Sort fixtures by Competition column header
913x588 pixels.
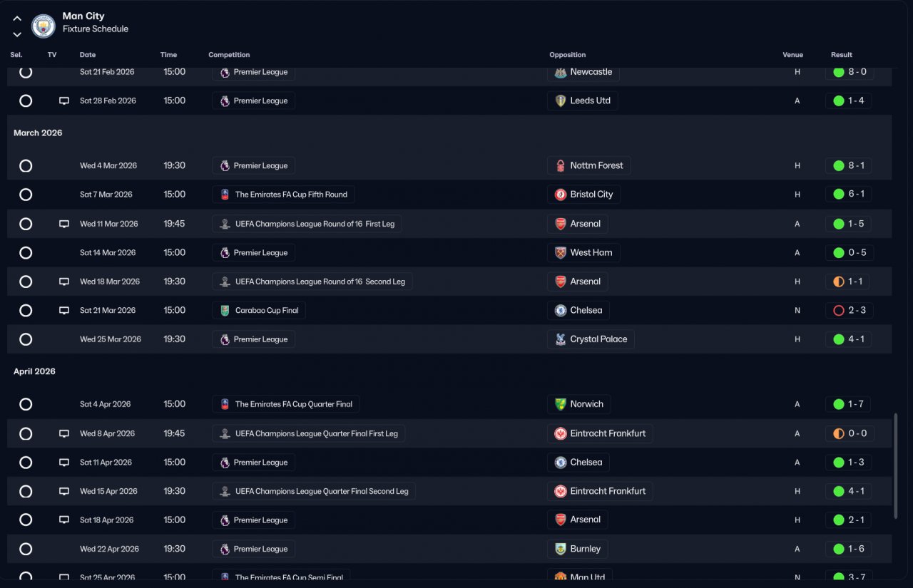229,55
